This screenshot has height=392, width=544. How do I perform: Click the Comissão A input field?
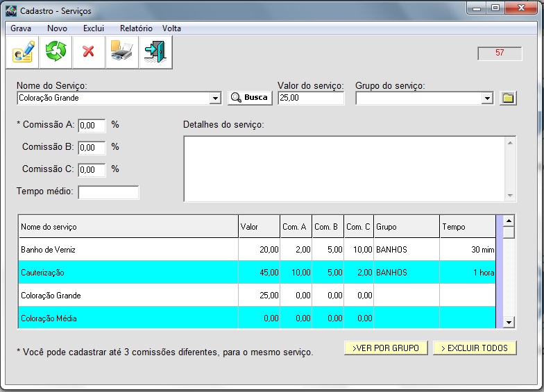[x=92, y=126]
